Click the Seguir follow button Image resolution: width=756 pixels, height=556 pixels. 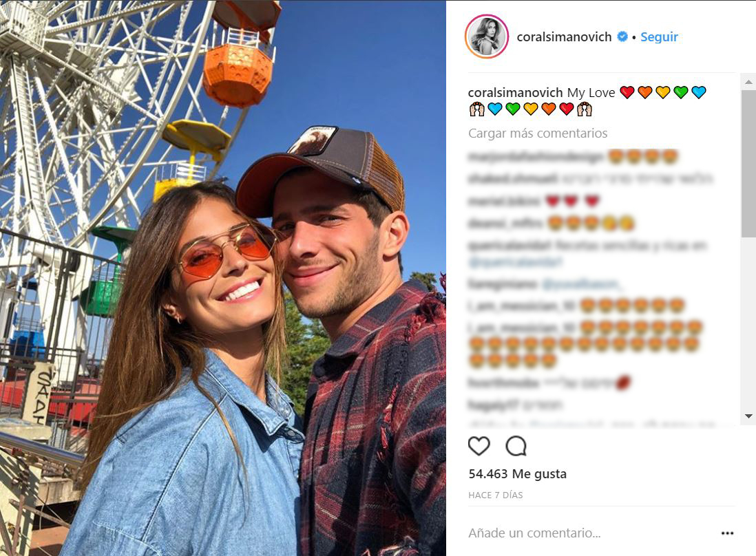coord(659,36)
